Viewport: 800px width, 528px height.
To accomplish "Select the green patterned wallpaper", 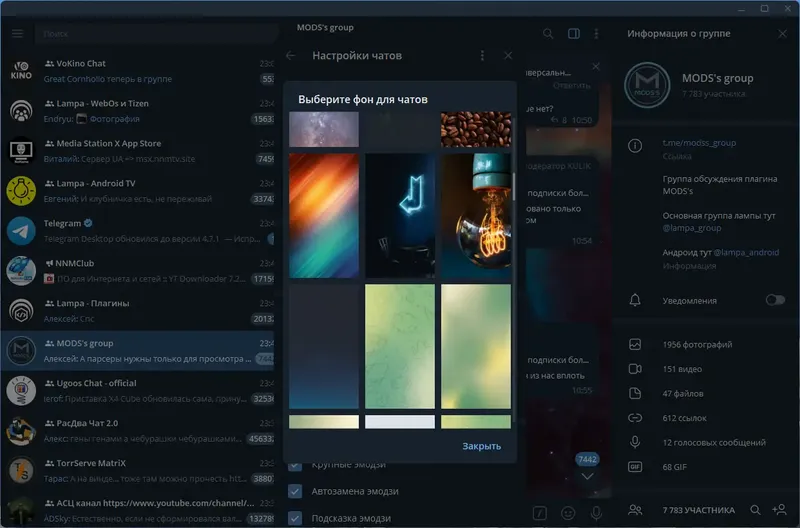I will [400, 346].
